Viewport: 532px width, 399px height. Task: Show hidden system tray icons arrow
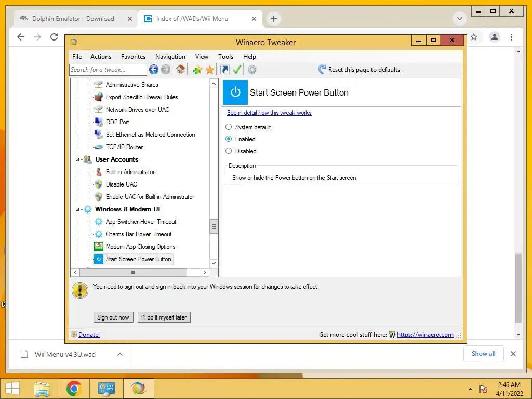click(470, 389)
